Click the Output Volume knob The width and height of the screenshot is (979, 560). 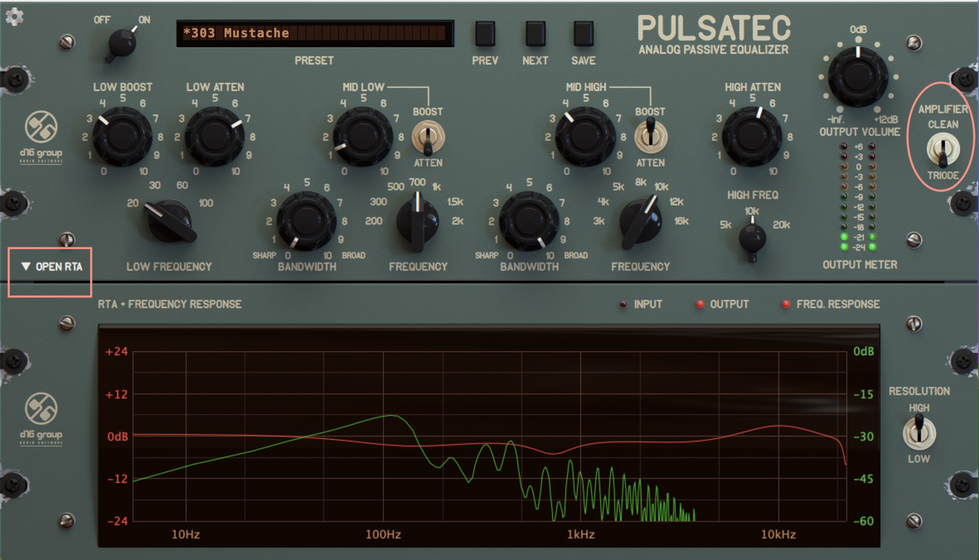click(x=858, y=77)
